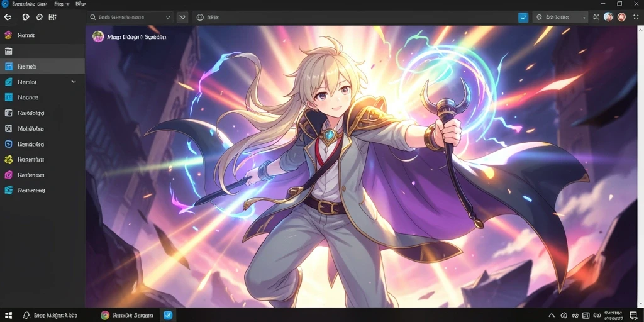
Task: Open the light-haired avatar in the top-right toolbar
Action: 609,17
